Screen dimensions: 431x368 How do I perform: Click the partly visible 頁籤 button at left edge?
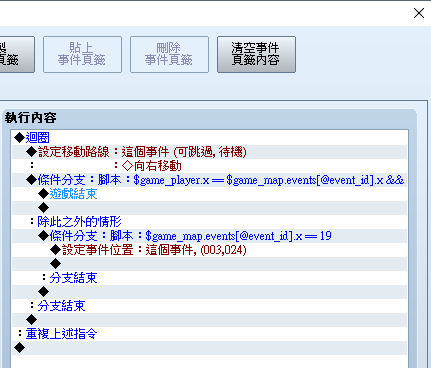click(x=17, y=54)
